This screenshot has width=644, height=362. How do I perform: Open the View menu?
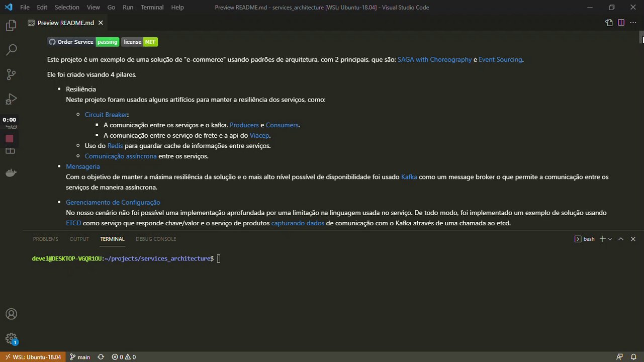coord(93,7)
